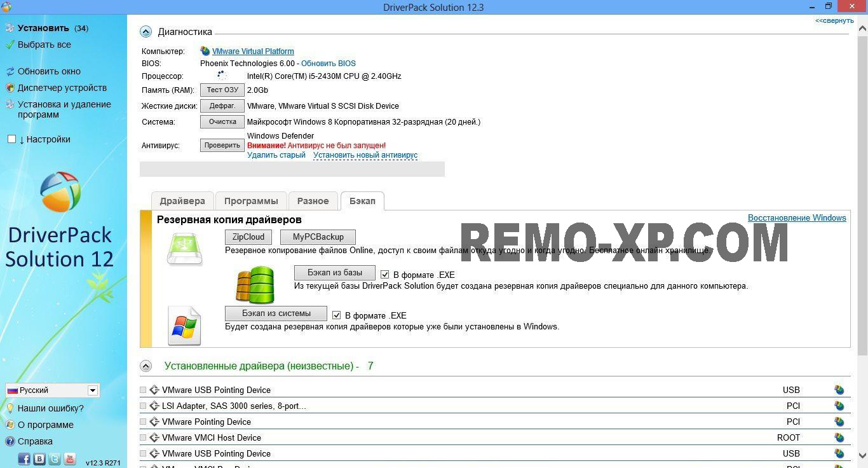Open the VK social icon
The height and width of the screenshot is (468, 868).
(x=39, y=458)
